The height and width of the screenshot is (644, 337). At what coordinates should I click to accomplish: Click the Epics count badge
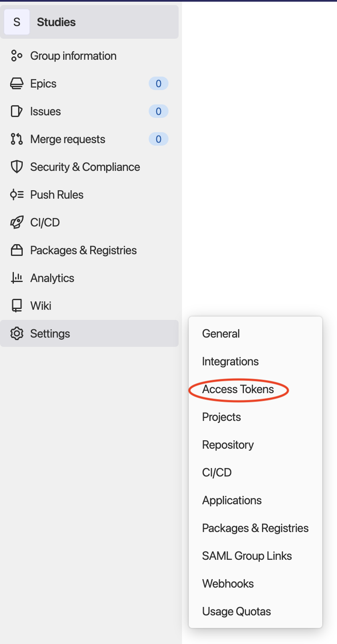tap(158, 84)
